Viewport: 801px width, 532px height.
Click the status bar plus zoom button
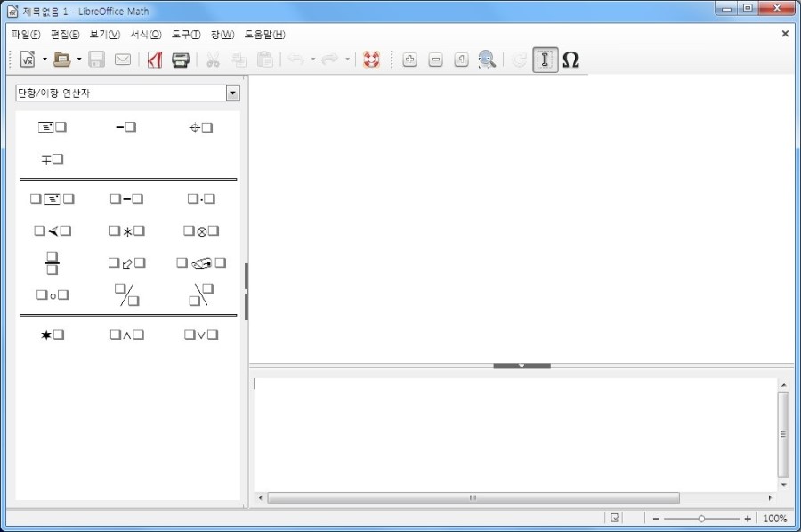point(748,519)
